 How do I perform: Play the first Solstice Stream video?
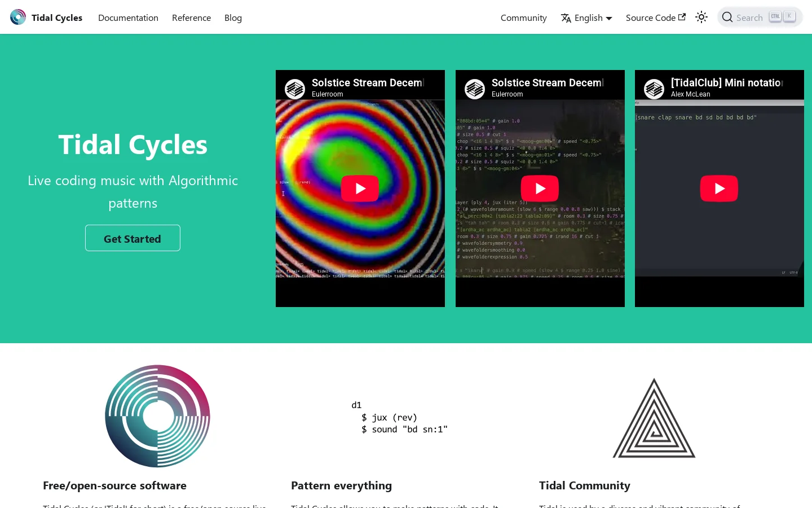click(360, 189)
